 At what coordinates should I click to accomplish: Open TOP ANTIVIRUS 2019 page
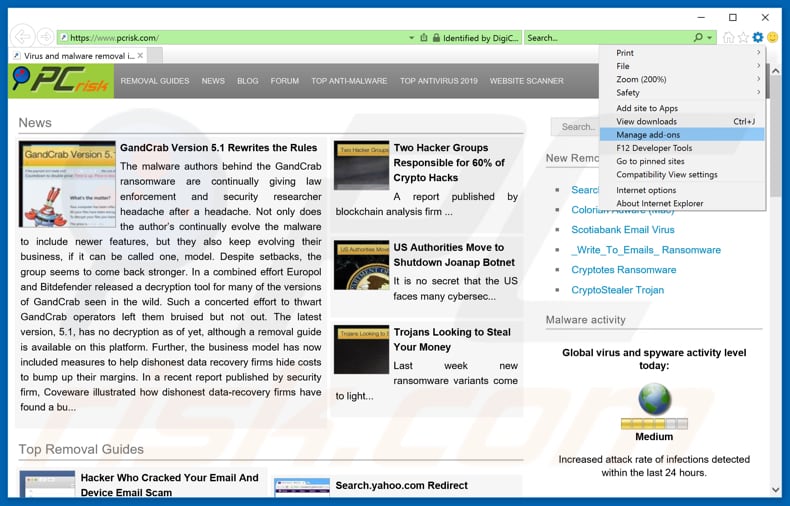point(439,81)
